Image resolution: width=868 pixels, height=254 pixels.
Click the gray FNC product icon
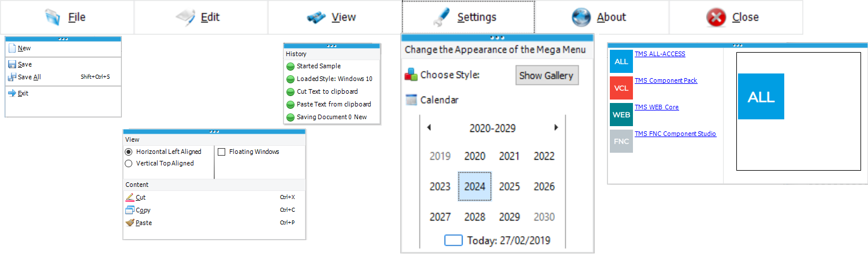click(x=621, y=141)
